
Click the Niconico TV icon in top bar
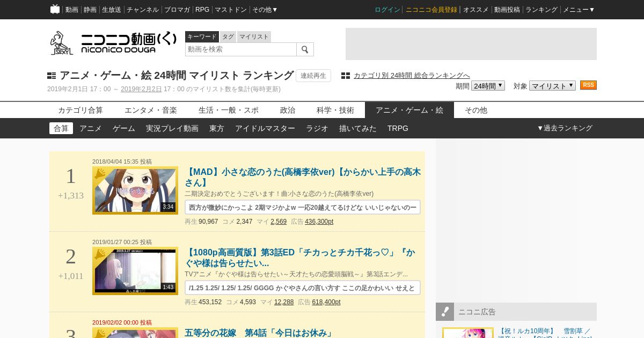tap(55, 9)
